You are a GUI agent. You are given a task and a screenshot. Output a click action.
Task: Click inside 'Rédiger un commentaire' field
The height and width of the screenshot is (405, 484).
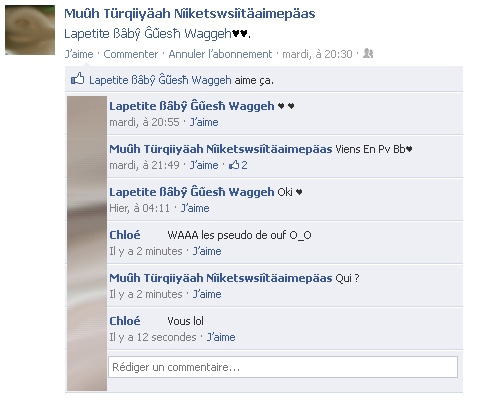[283, 367]
